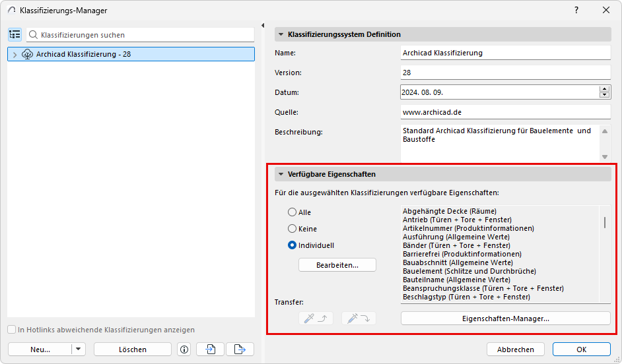Viewport: 622px width, 364px height.
Task: Toggle the tree view icon beside search
Action: point(15,35)
